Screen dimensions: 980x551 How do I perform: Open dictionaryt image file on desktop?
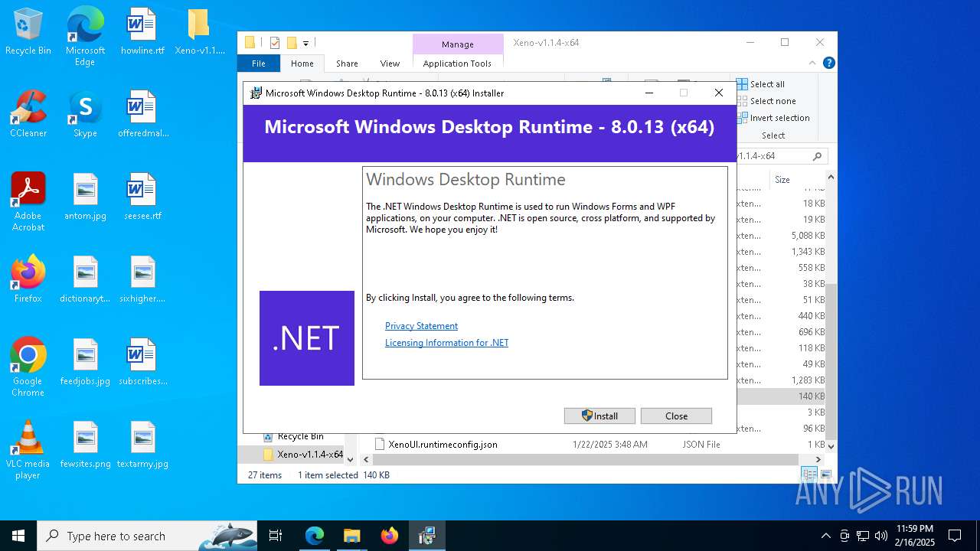pos(85,280)
